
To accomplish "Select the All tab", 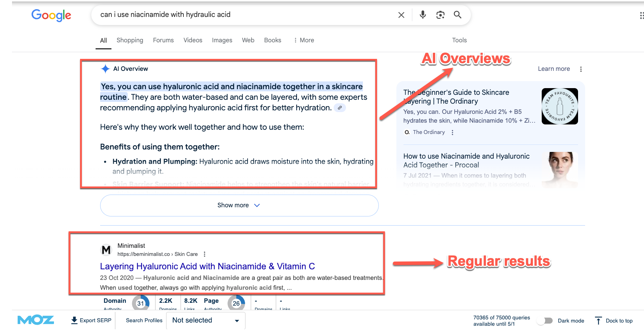I will tap(104, 41).
